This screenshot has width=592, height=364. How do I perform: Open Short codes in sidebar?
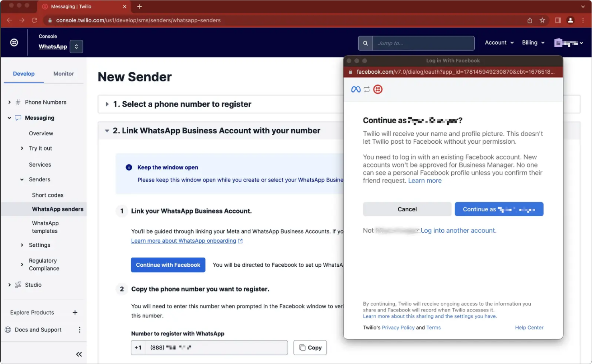pyautogui.click(x=48, y=195)
